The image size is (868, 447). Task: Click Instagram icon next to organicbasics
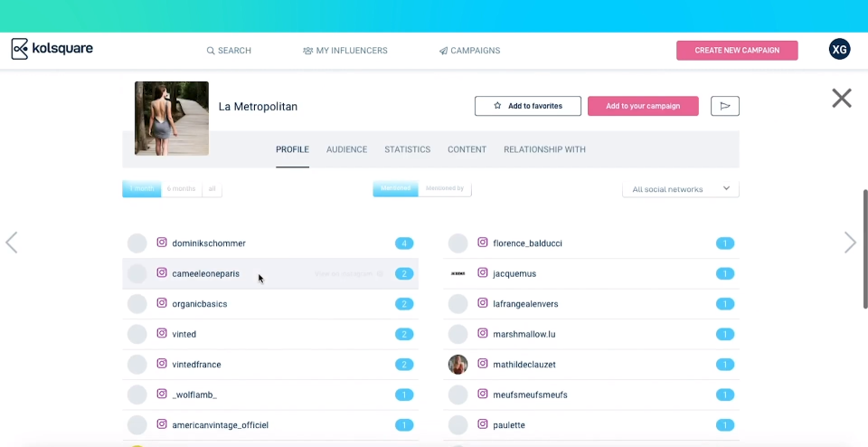162,303
